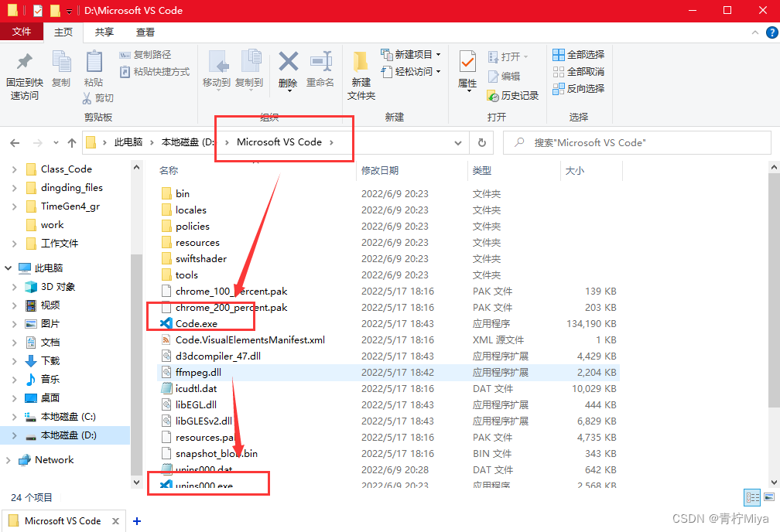Viewport: 780px width, 532px height.
Task: Select the ffmpeg.dll file row
Action: coord(388,373)
